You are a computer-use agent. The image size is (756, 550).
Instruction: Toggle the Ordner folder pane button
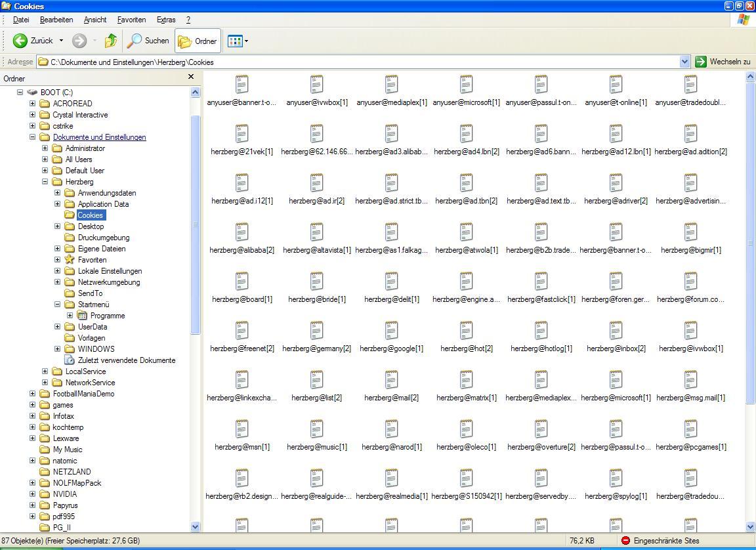tap(198, 41)
